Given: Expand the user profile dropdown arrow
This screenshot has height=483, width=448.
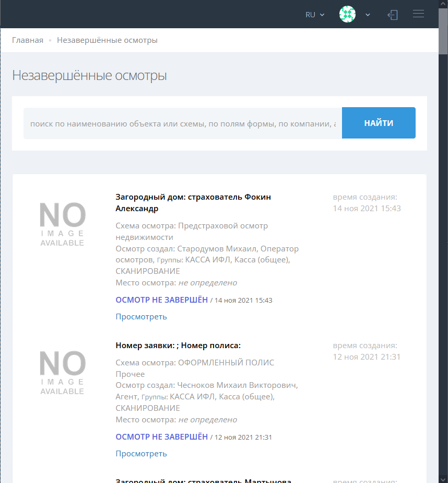Looking at the screenshot, I should coord(368,15).
